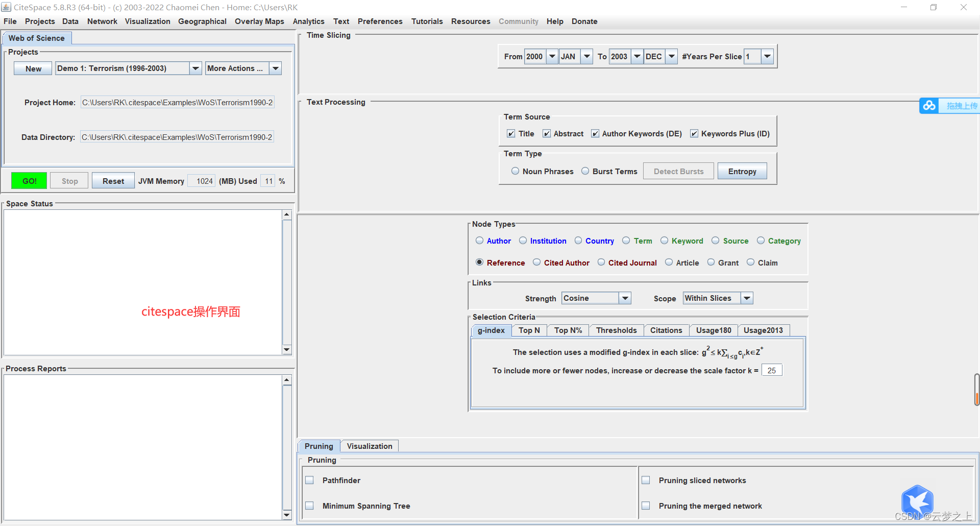The height and width of the screenshot is (526, 980).
Task: Enable Pathfinder pruning checkbox
Action: point(309,480)
